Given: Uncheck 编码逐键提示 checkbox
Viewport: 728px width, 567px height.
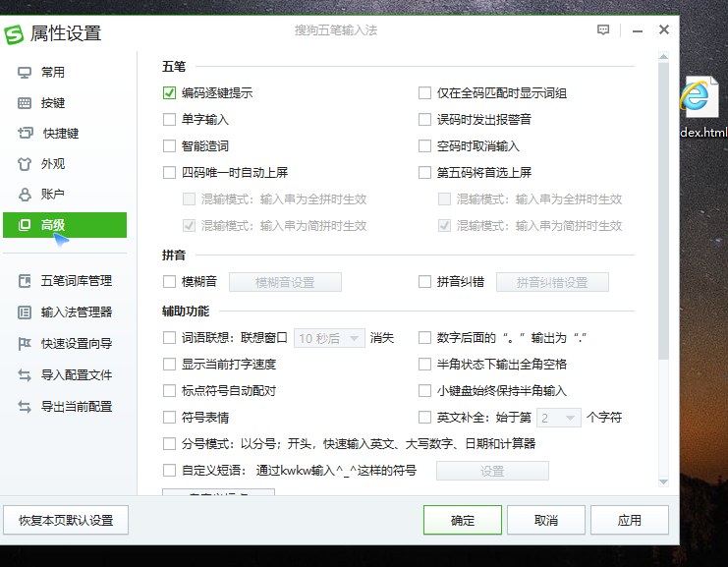Looking at the screenshot, I should pyautogui.click(x=169, y=93).
